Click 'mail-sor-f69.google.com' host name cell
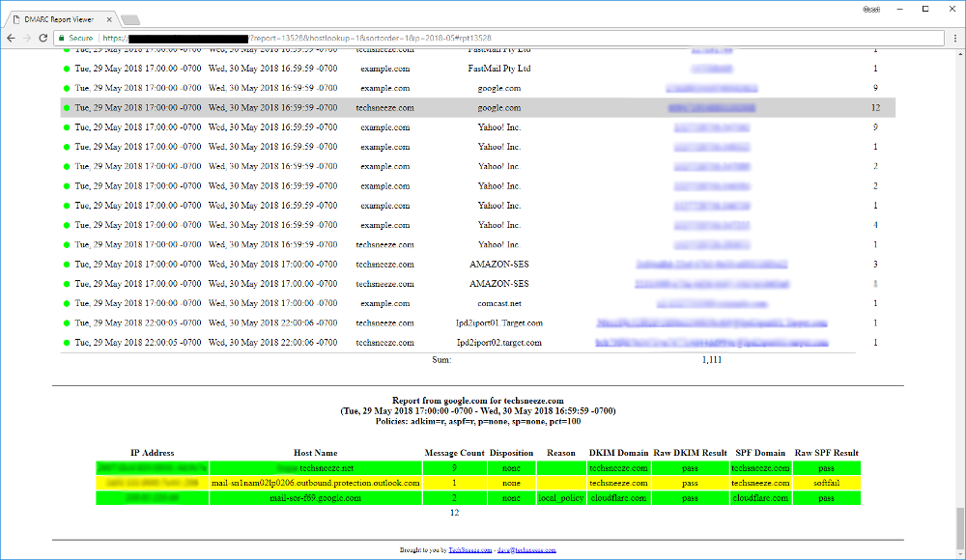This screenshot has width=966, height=560. (x=316, y=498)
